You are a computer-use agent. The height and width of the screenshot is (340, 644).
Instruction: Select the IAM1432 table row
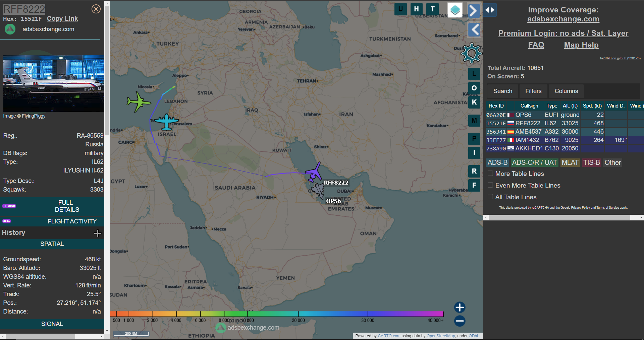[x=565, y=140]
